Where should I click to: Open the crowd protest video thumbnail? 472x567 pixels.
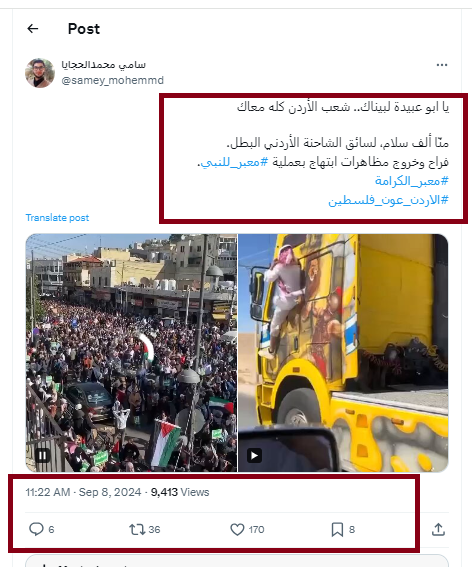[131, 353]
